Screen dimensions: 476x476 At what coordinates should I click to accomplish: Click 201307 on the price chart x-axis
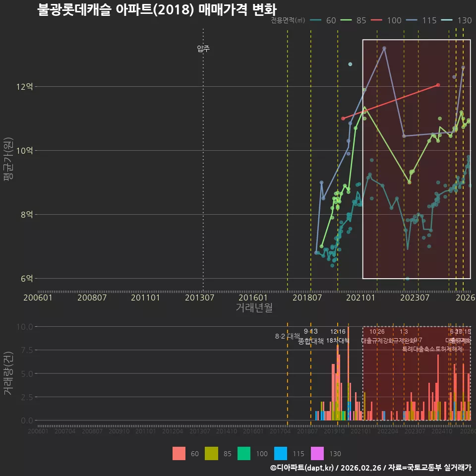point(199,297)
